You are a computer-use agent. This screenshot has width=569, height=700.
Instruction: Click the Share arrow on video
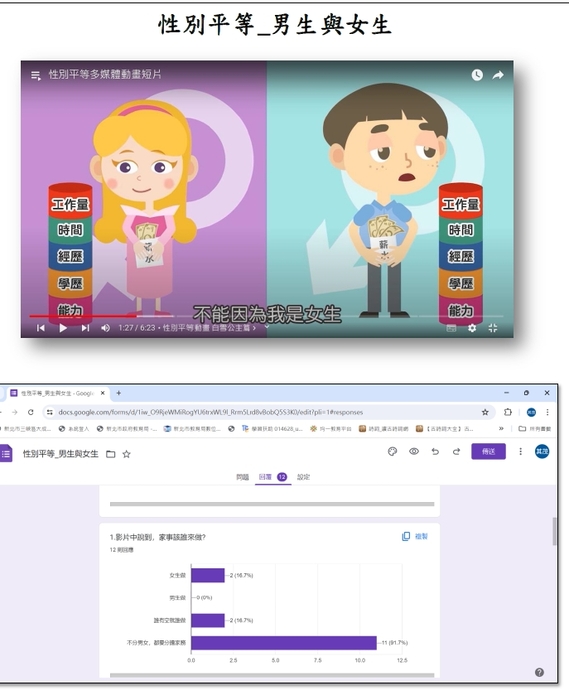498,75
